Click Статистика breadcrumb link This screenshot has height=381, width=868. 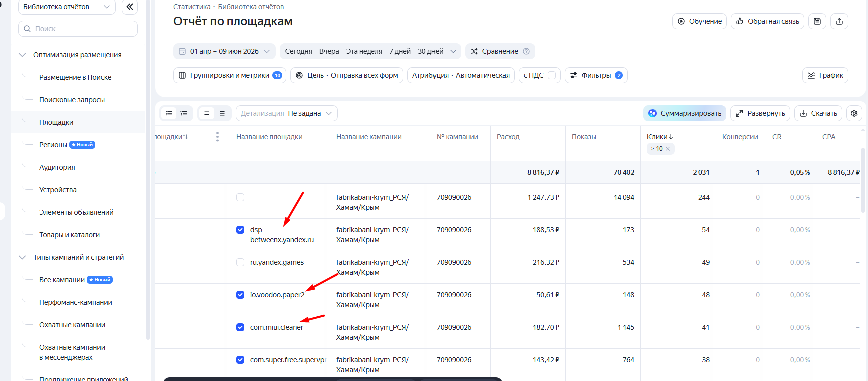tap(192, 7)
